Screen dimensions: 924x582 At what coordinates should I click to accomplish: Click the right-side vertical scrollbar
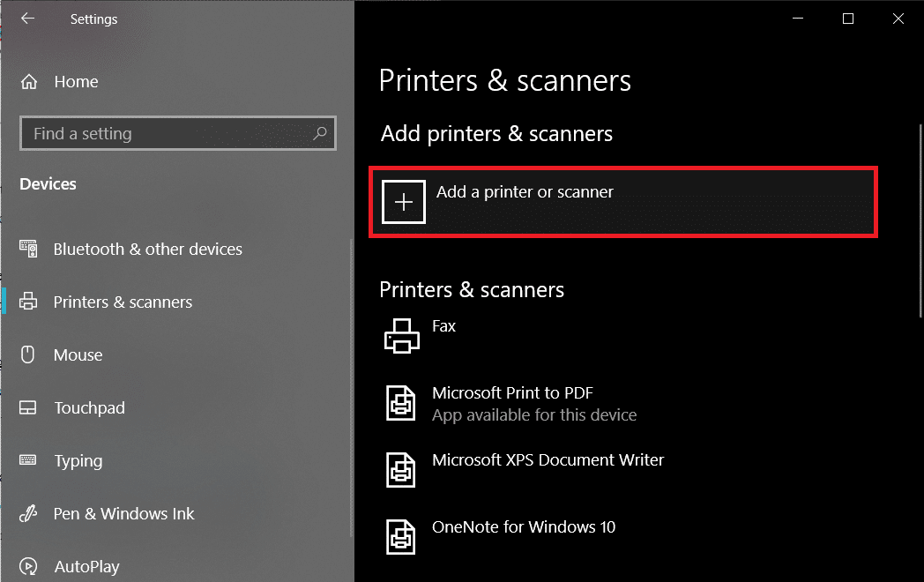[x=920, y=220]
